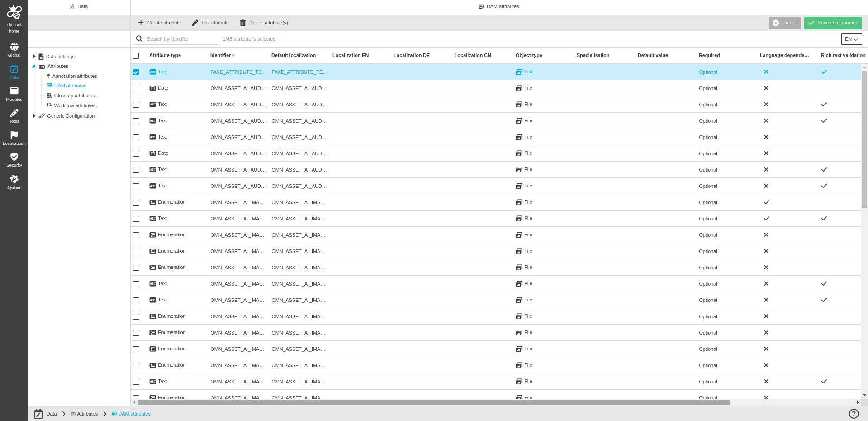
Task: Open the Modules section
Action: coord(14,93)
